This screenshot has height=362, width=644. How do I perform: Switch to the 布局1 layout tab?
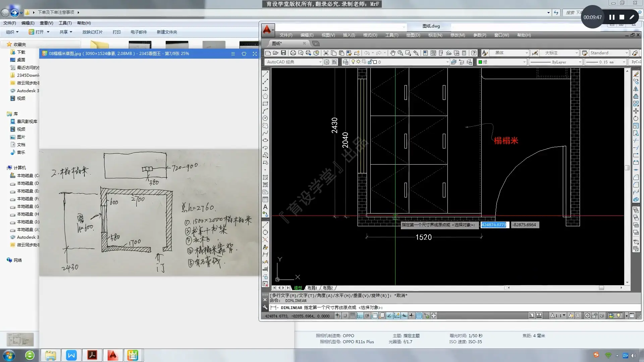point(312,288)
